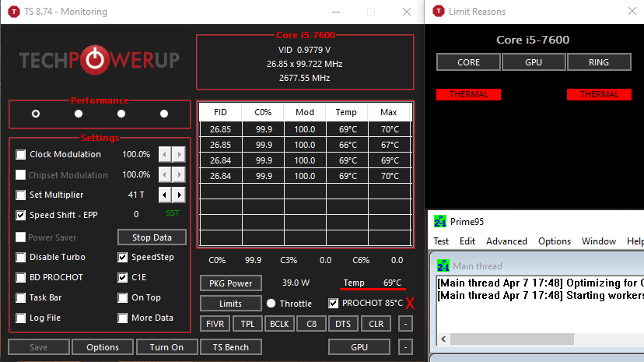The height and width of the screenshot is (362, 644).
Task: Click the Prime95 application icon
Action: click(440, 221)
